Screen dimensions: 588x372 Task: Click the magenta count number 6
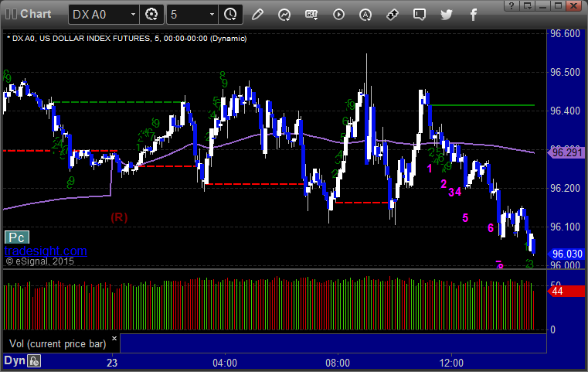(x=491, y=228)
